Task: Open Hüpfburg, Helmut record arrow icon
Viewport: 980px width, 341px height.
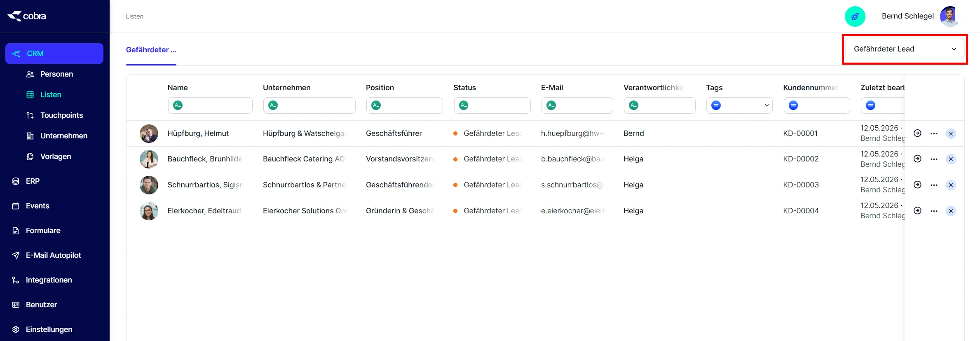Action: click(x=917, y=133)
